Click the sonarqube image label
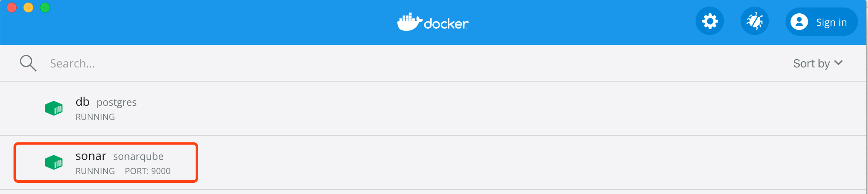The image size is (868, 194). [x=138, y=157]
